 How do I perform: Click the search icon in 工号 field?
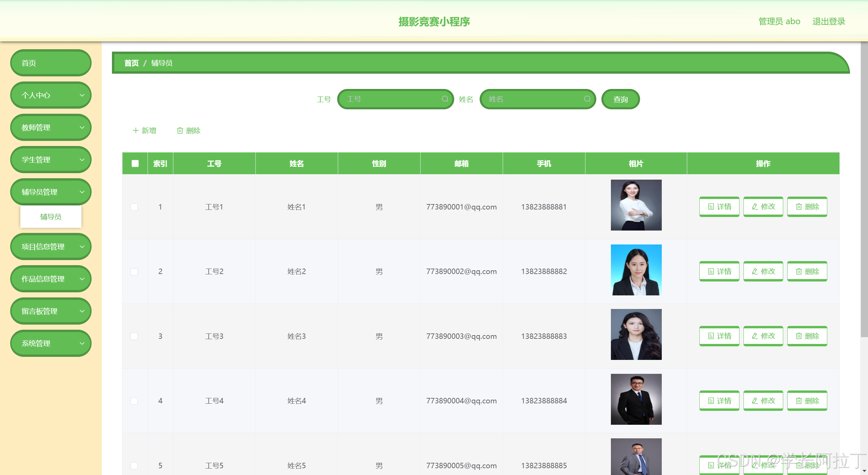[x=445, y=99]
